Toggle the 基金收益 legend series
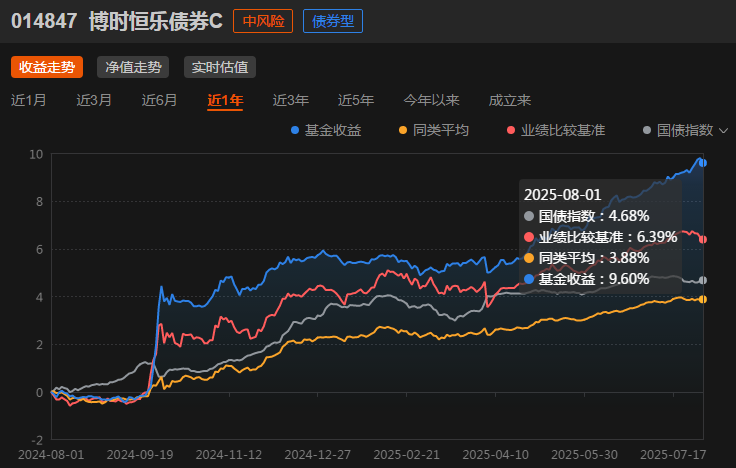This screenshot has width=736, height=468. 326,130
